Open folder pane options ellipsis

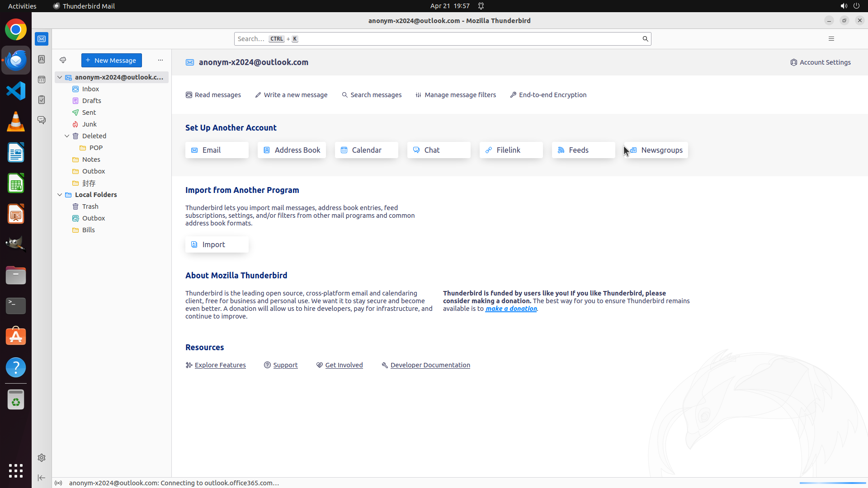click(x=160, y=60)
